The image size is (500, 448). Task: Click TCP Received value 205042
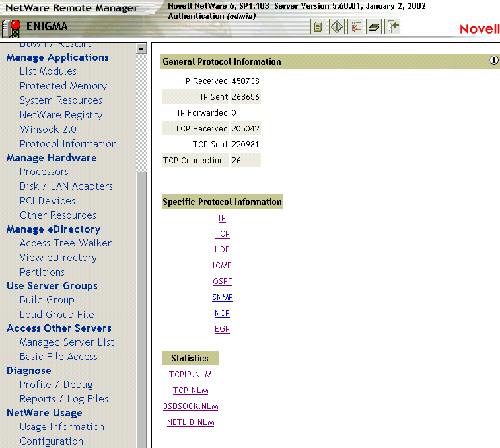tap(245, 129)
